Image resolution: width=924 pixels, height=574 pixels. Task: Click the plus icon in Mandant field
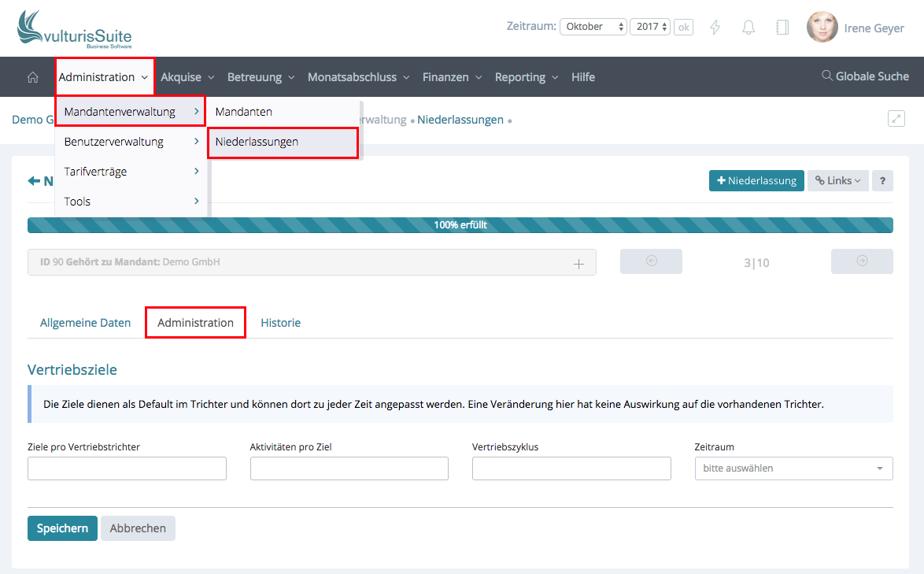578,264
